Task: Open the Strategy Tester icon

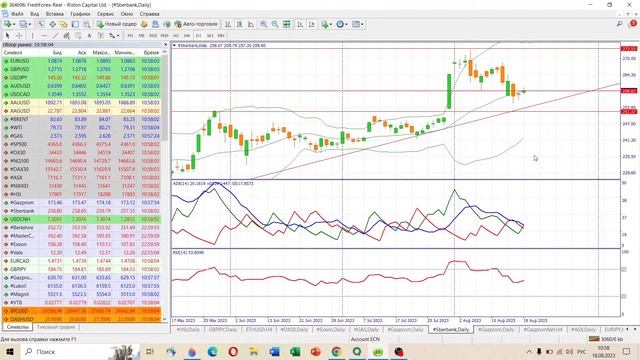Action: pos(87,24)
